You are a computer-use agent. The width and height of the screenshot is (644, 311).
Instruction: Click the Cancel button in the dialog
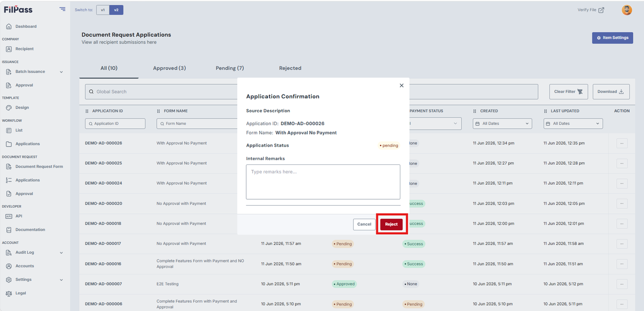pyautogui.click(x=364, y=224)
